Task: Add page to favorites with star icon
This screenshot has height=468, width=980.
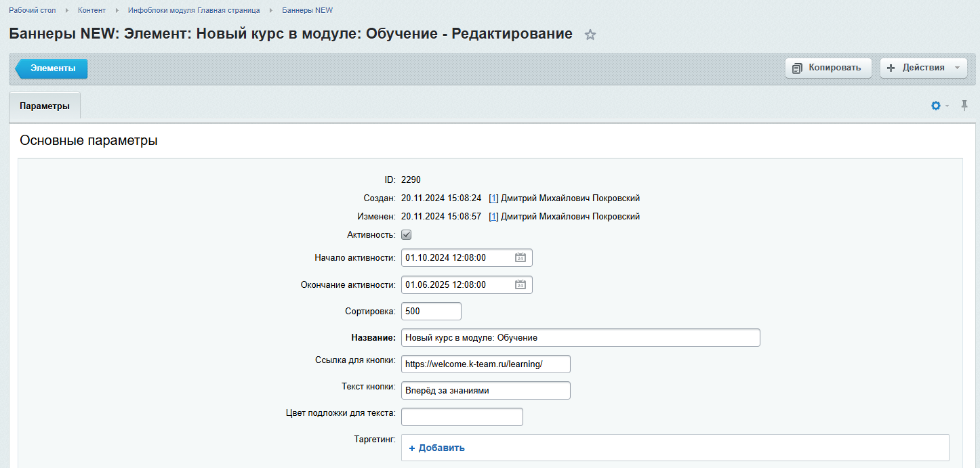Action: pyautogui.click(x=590, y=35)
